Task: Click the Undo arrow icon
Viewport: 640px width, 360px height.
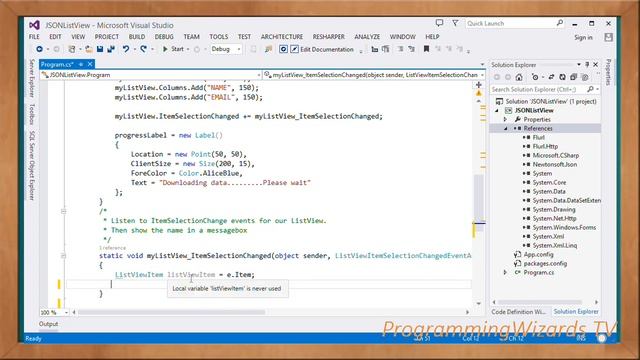Action: coord(126,49)
